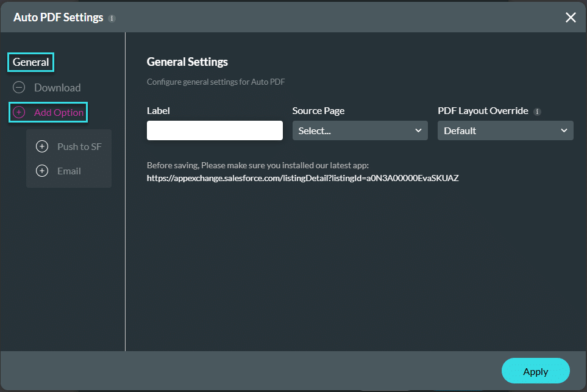Click the Add Option label
This screenshot has width=587, height=392.
[x=59, y=112]
